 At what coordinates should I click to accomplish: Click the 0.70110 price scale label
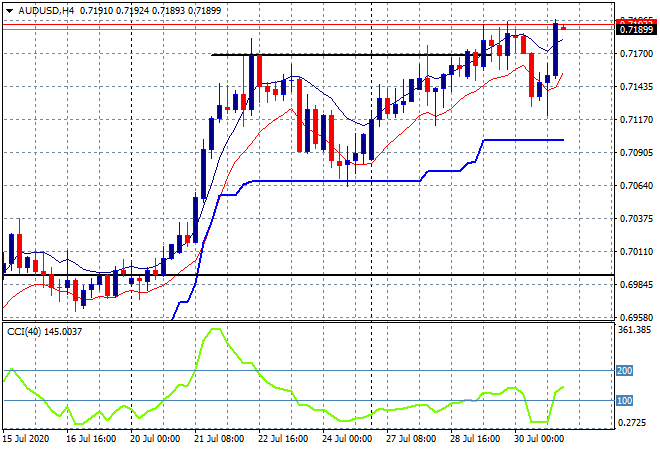click(636, 252)
